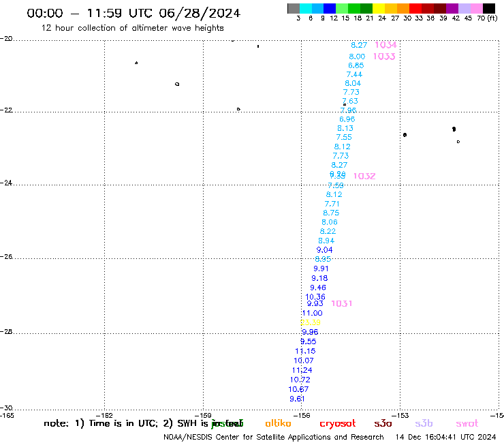Click the pink '1032' swot value
504x443 pixels.
(364, 176)
